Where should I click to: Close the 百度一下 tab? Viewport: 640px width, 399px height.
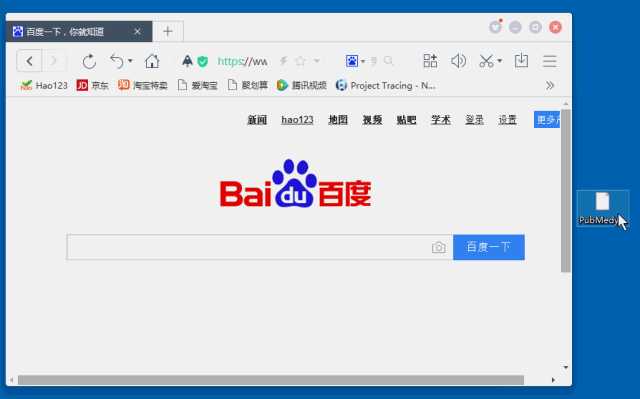[138, 31]
